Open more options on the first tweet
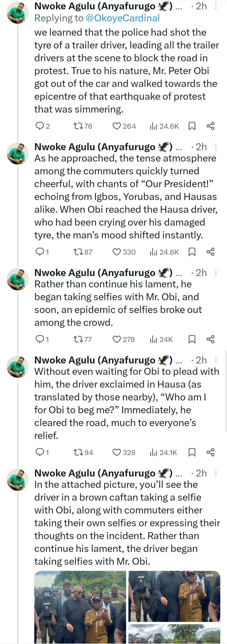This screenshot has height=644, width=227. click(x=216, y=6)
